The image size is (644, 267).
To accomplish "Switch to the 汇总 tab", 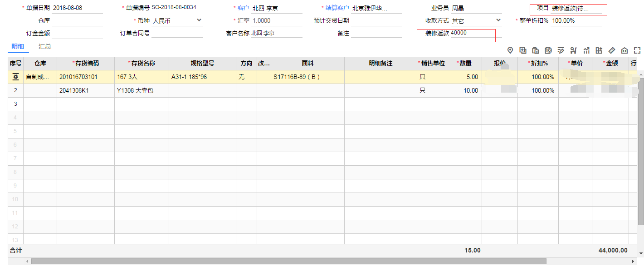I will pos(44,47).
